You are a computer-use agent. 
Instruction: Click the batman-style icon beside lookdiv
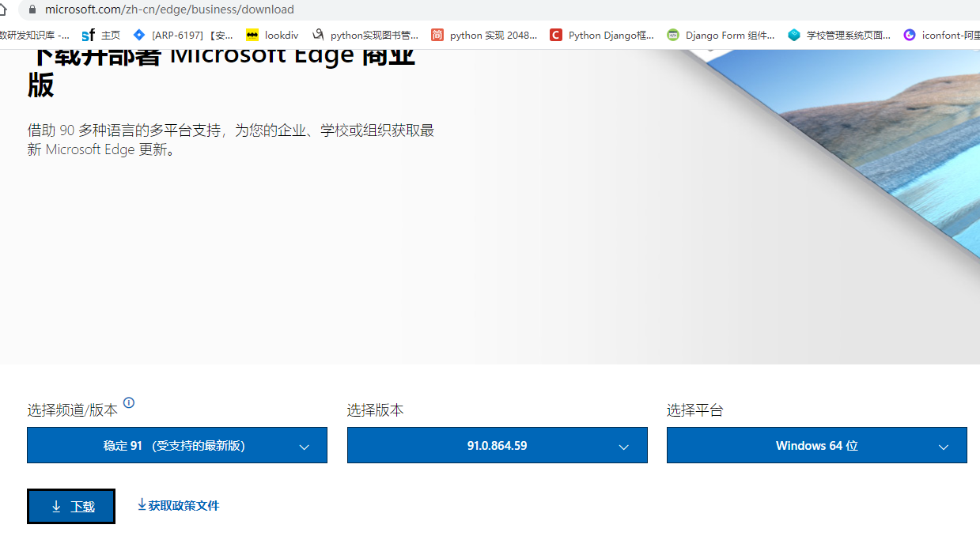253,34
